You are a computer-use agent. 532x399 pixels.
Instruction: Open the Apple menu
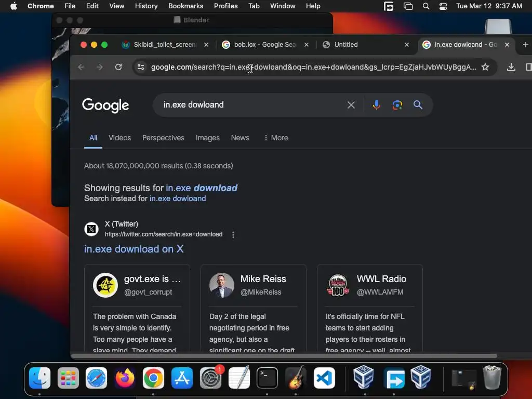point(14,6)
